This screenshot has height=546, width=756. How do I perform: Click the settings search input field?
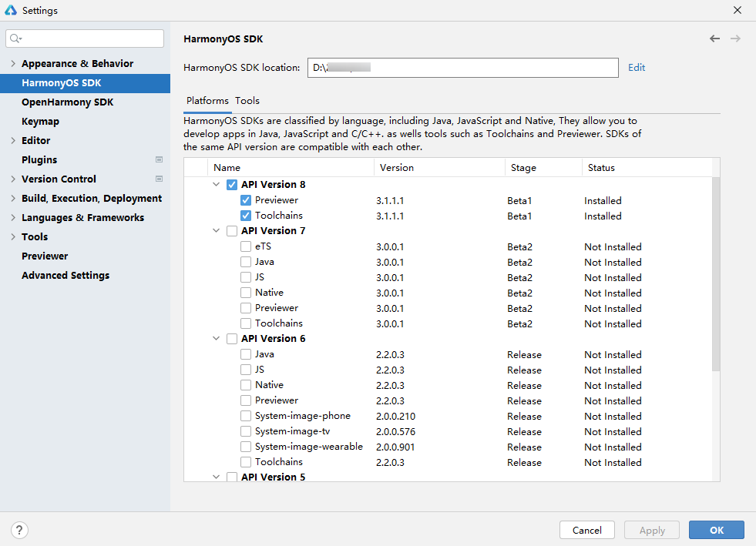tap(85, 39)
